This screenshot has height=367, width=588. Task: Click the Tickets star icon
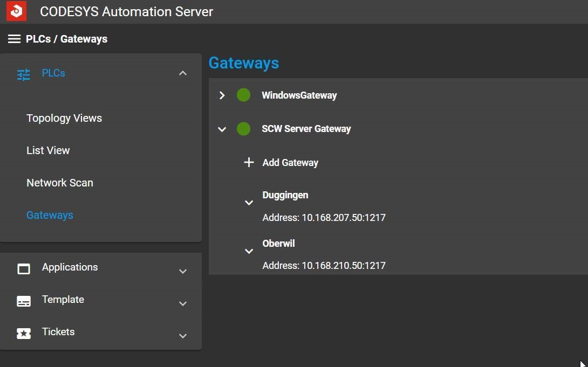pyautogui.click(x=24, y=333)
